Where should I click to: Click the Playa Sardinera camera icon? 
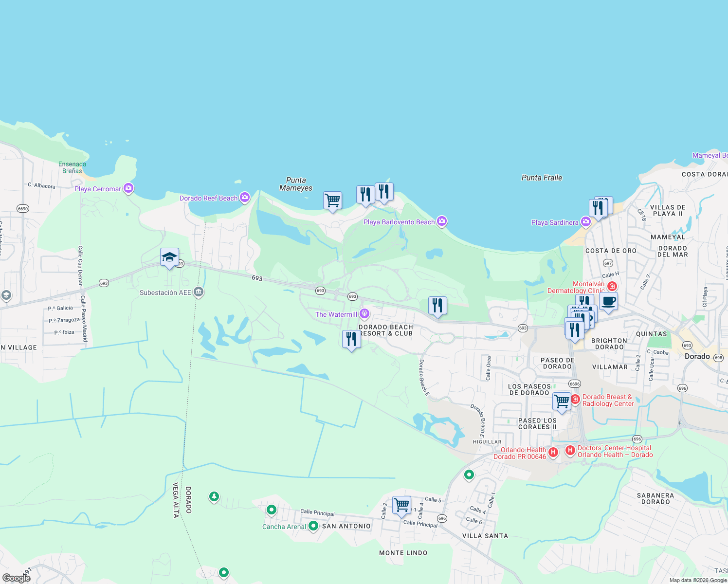point(585,222)
